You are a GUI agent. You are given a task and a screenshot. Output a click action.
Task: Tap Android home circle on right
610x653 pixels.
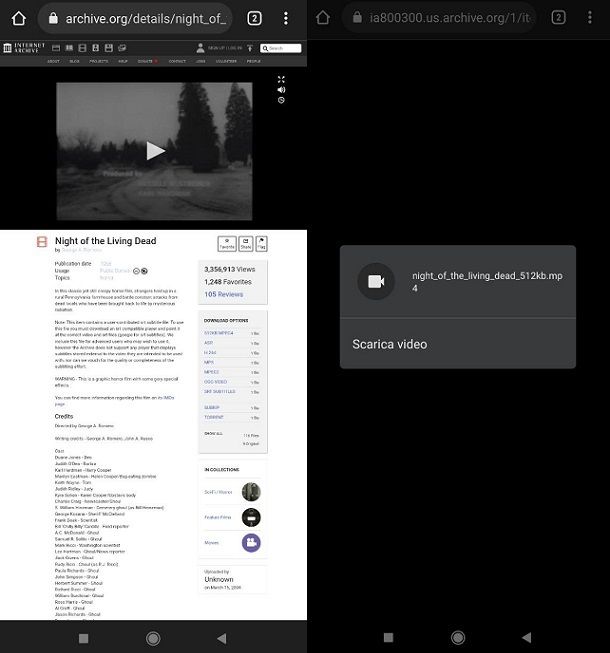[x=458, y=637]
